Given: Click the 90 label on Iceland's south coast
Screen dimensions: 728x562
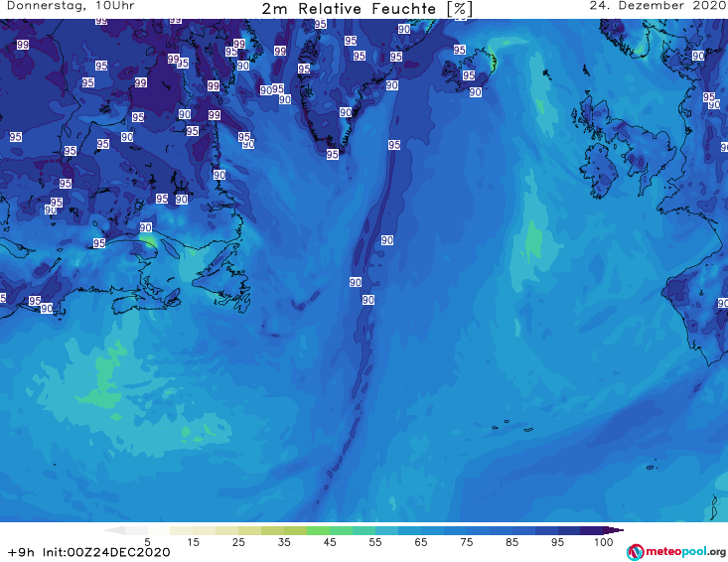Looking at the screenshot, I should [x=475, y=92].
